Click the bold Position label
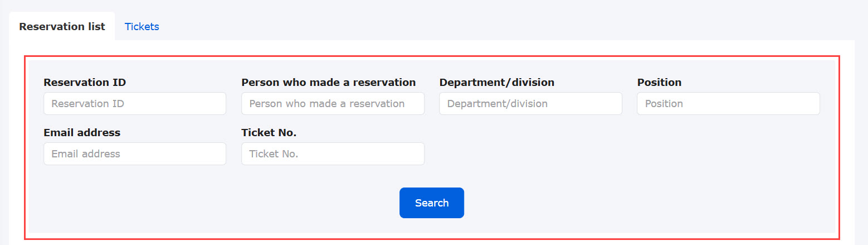Image resolution: width=868 pixels, height=245 pixels. (659, 83)
